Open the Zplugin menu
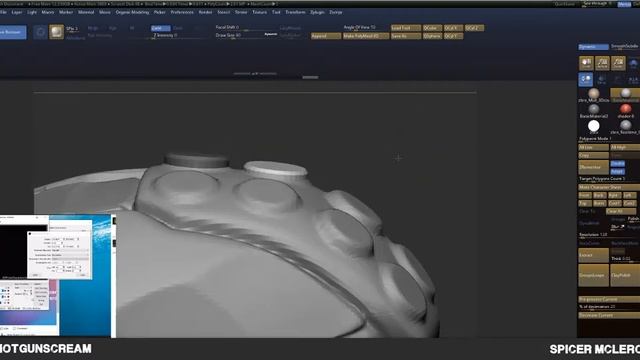Image resolution: width=640 pixels, height=360 pixels. (317, 12)
